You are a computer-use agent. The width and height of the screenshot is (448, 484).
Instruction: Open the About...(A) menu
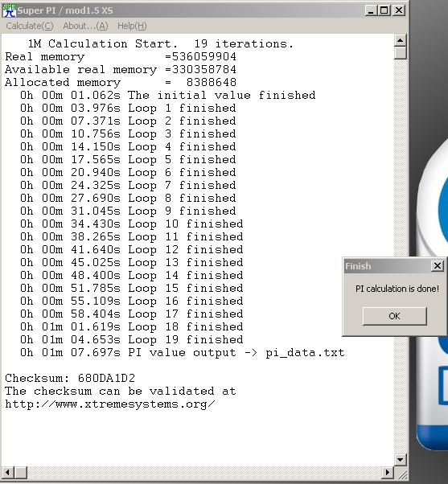click(x=85, y=26)
